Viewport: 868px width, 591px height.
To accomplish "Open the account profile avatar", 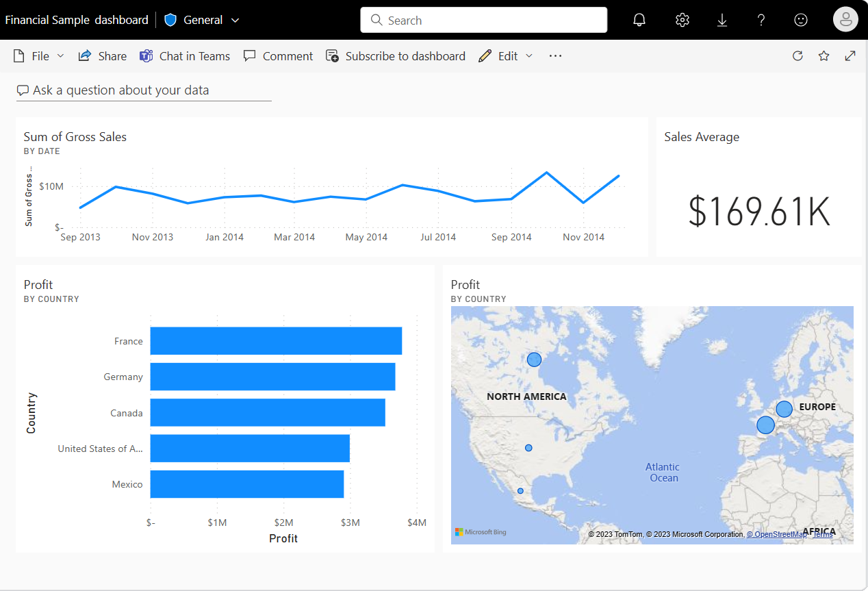I will coord(845,19).
